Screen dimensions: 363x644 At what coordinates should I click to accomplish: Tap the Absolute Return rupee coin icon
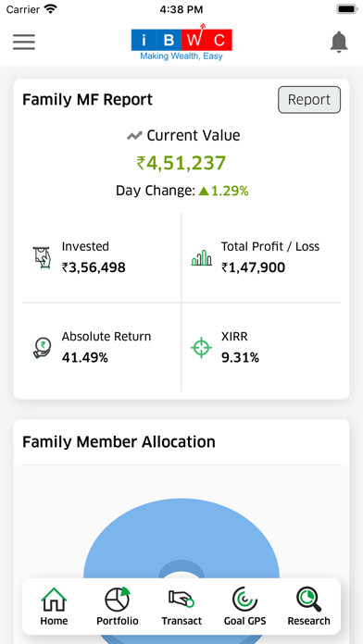42,348
